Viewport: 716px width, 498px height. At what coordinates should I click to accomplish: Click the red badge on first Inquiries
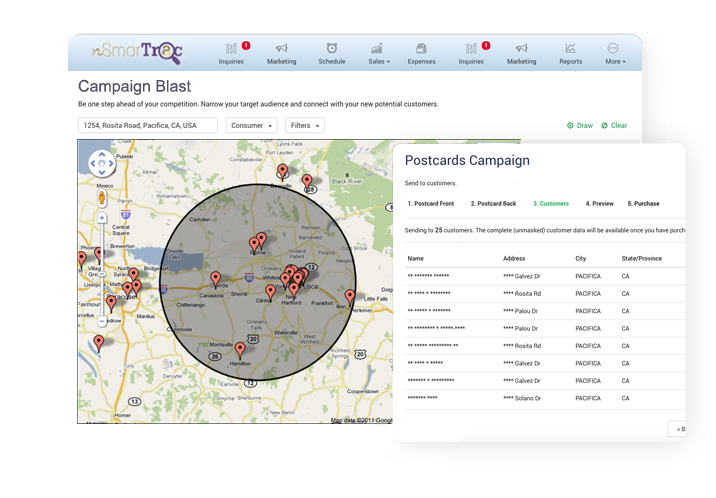(x=246, y=45)
